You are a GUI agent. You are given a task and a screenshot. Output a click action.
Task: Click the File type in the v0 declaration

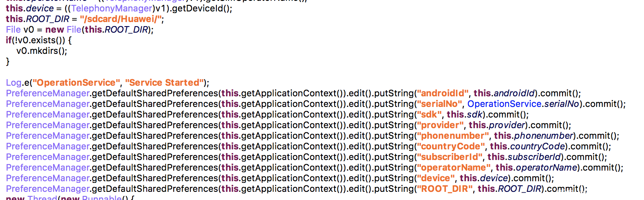click(13, 30)
